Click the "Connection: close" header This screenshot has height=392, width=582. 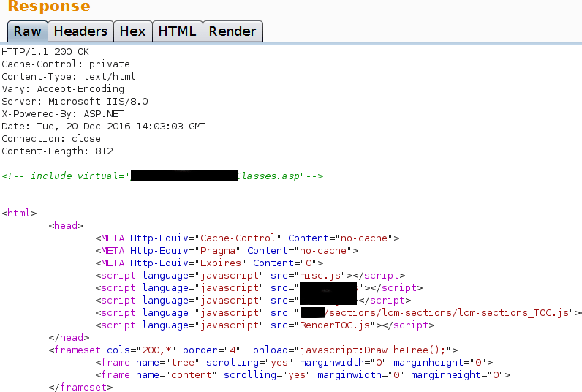(x=51, y=139)
